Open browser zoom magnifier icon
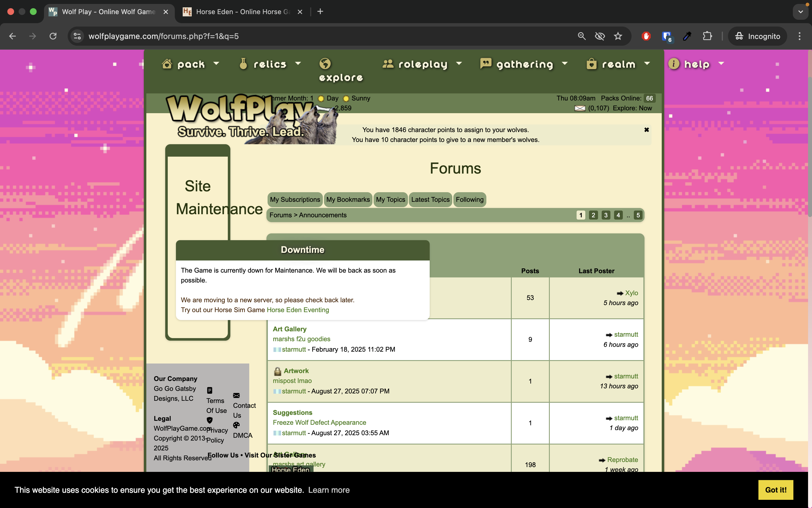This screenshot has height=508, width=812. pyautogui.click(x=581, y=36)
